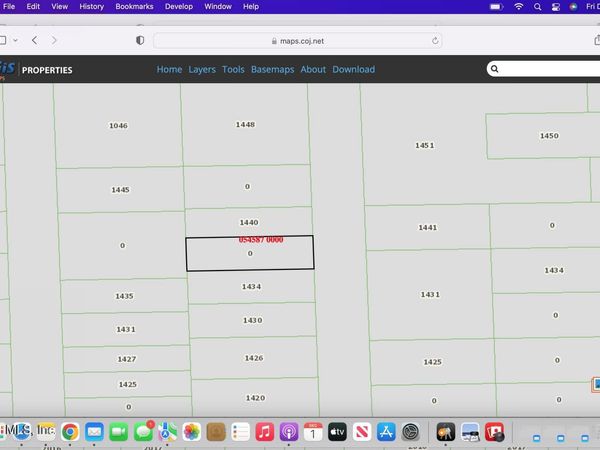
Task: Reload the page from the address bar
Action: pyautogui.click(x=435, y=40)
